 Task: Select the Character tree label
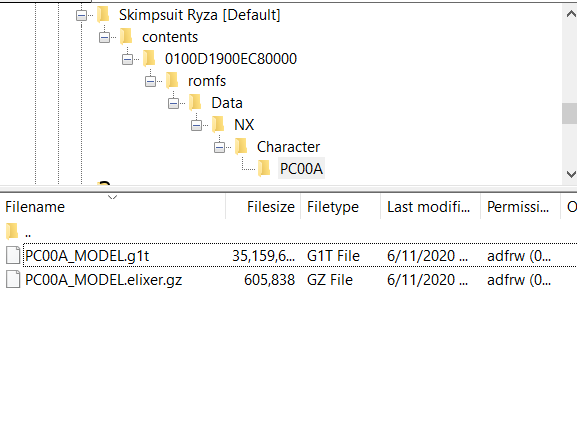coord(288,147)
